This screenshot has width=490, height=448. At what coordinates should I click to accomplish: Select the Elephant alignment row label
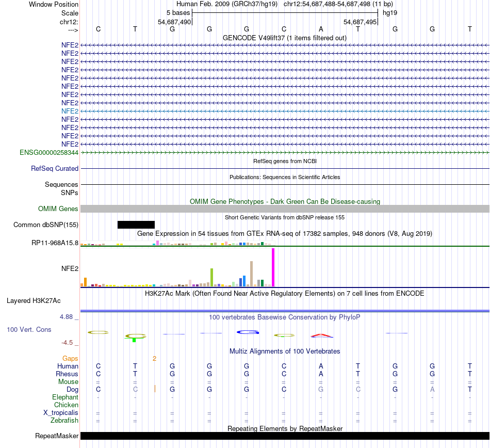point(65,397)
